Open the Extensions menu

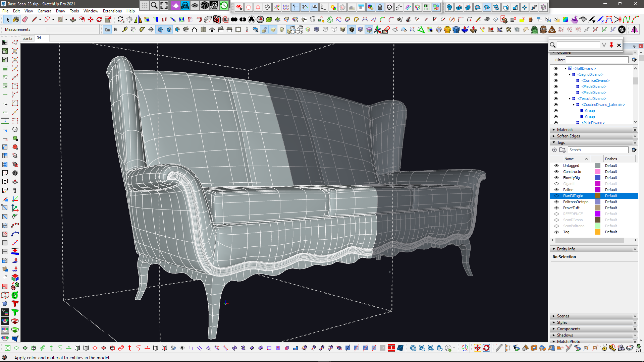point(112,11)
